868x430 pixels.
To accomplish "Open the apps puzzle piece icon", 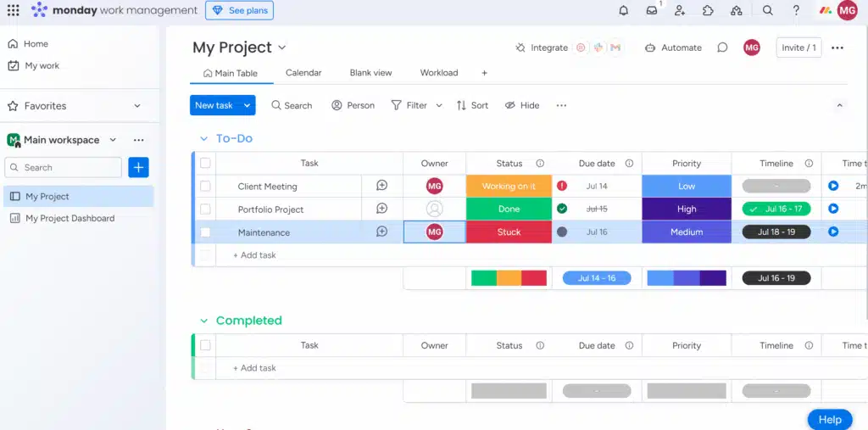I will coord(708,10).
